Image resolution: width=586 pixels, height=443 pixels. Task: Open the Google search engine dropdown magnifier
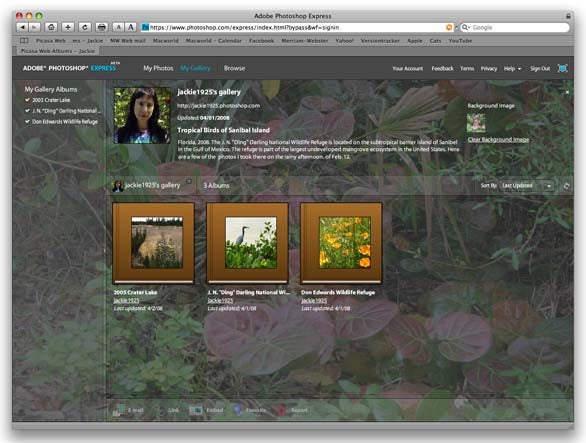466,27
